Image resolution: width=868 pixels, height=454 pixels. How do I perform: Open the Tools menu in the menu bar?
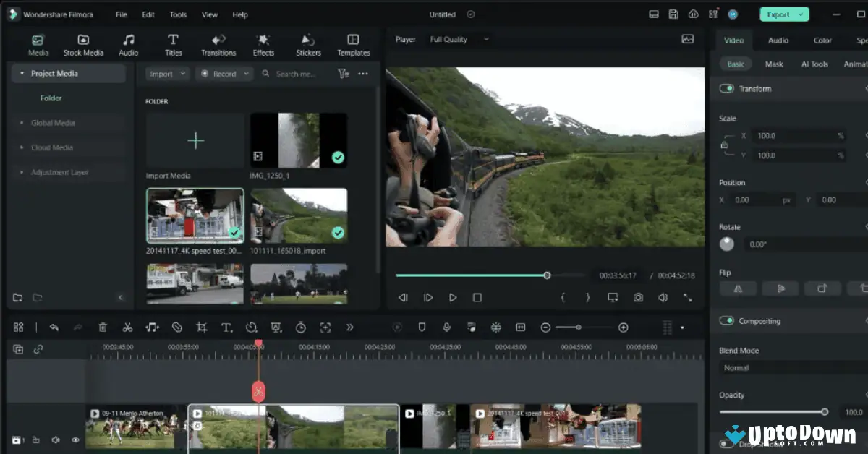click(x=178, y=14)
